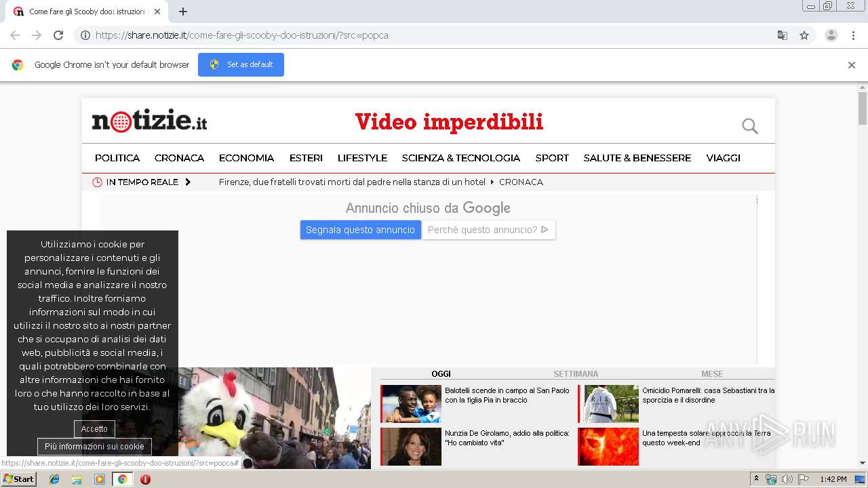Reload the page with refresh icon

click(58, 35)
